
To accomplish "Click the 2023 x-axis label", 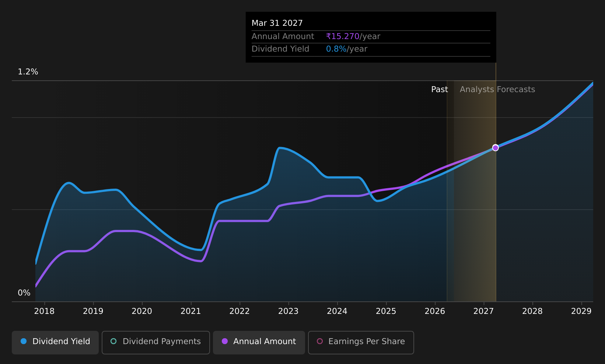I will pos(288,311).
